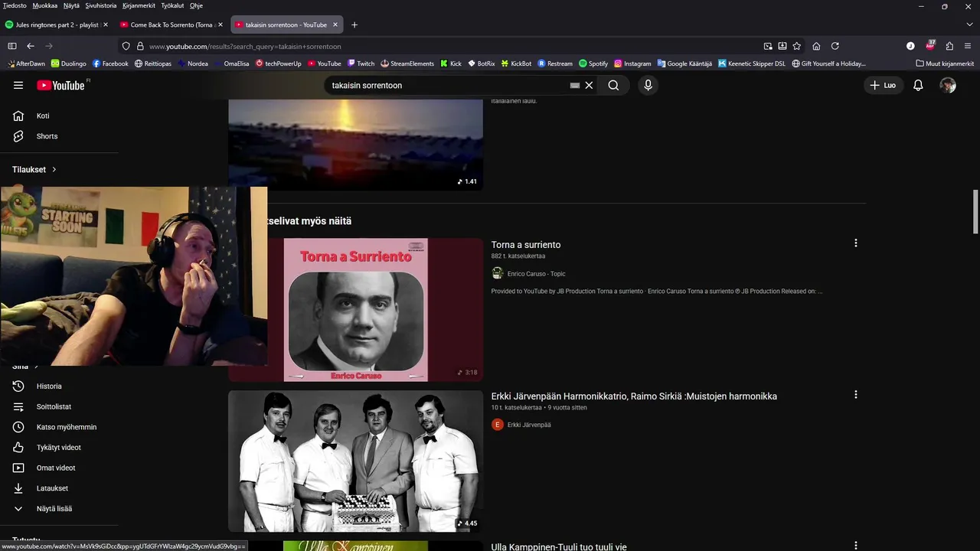Viewport: 980px width, 551px height.
Task: Play the Enrico Caruso thumbnail
Action: 355,309
